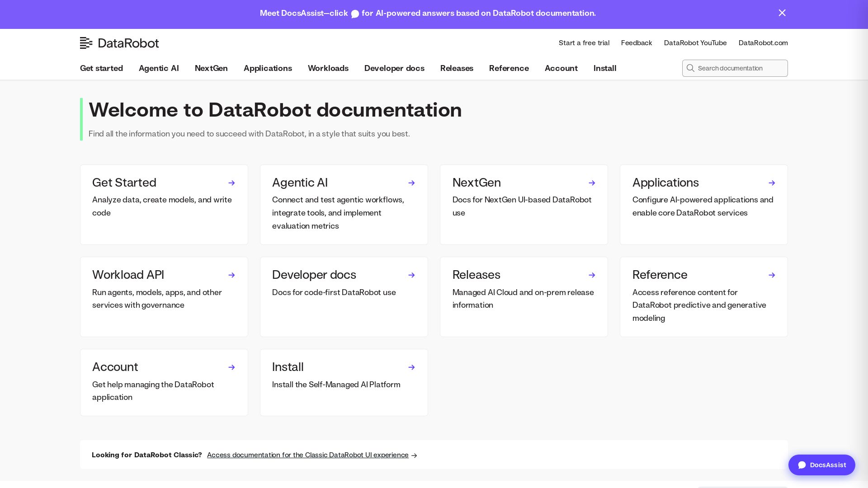Viewport: 868px width, 488px height.
Task: Click arrow icon on Get Started card
Action: tap(231, 183)
